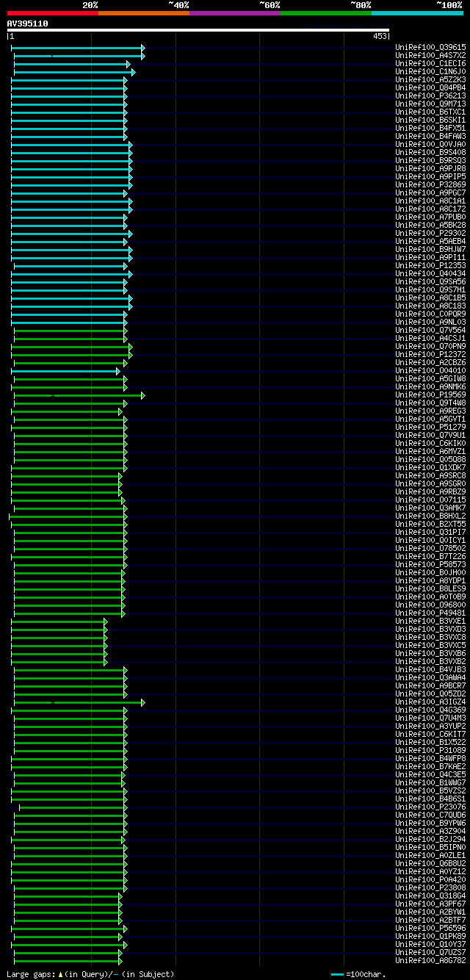Image resolution: width=470 pixels, height=980 pixels.
Task: Select label UniRef100_B3VXC5
Action: click(x=430, y=645)
